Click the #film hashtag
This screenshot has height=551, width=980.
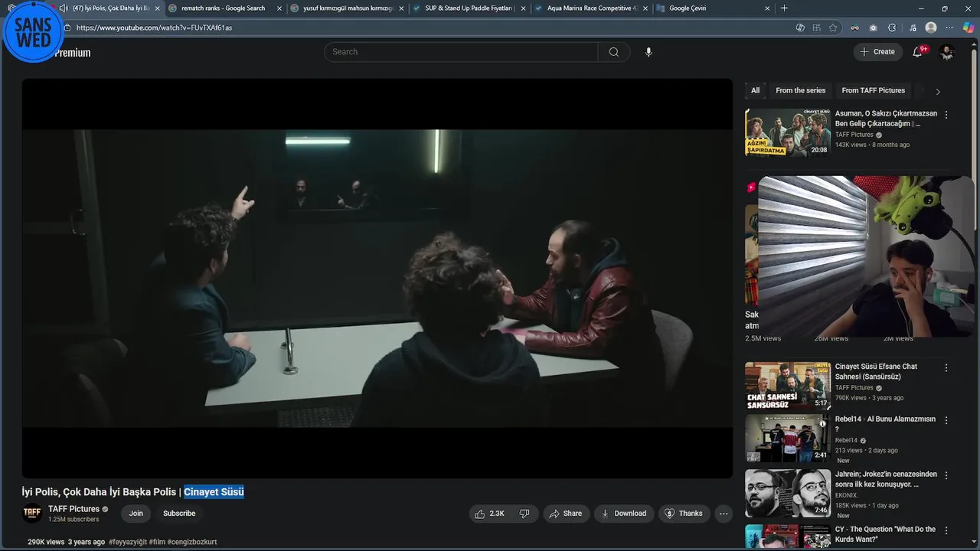click(x=157, y=542)
